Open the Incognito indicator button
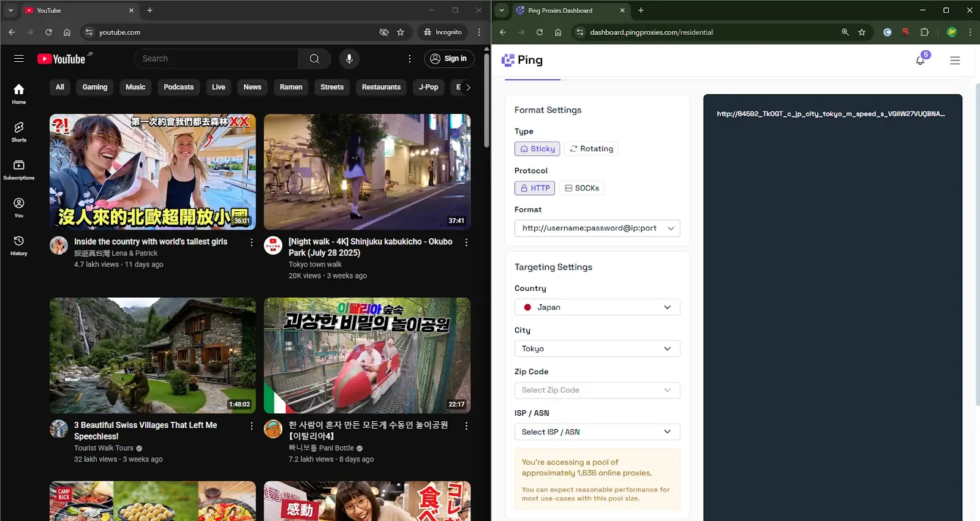 tap(443, 32)
